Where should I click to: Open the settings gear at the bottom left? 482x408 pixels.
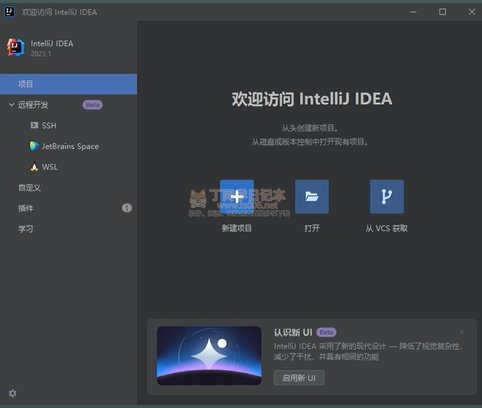(13, 393)
